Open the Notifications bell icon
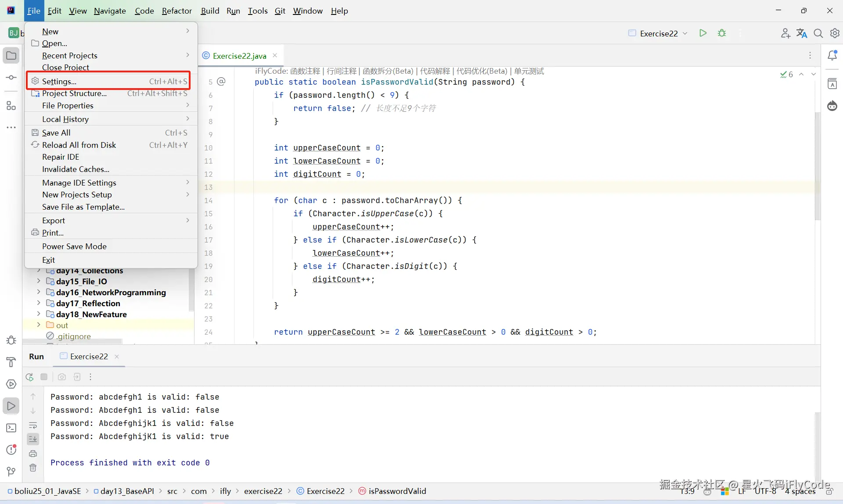The image size is (843, 504). point(832,55)
